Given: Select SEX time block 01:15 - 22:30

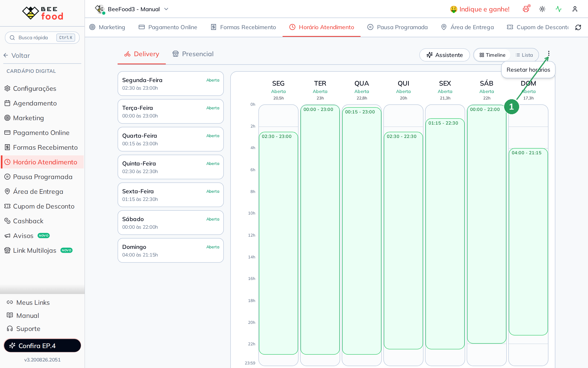Looking at the screenshot, I should click(445, 234).
